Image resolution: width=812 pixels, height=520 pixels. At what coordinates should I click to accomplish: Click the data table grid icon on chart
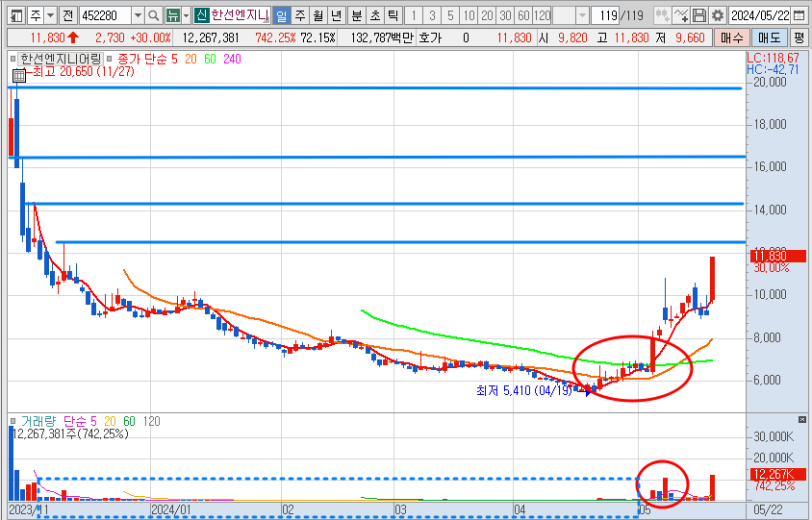(18, 76)
